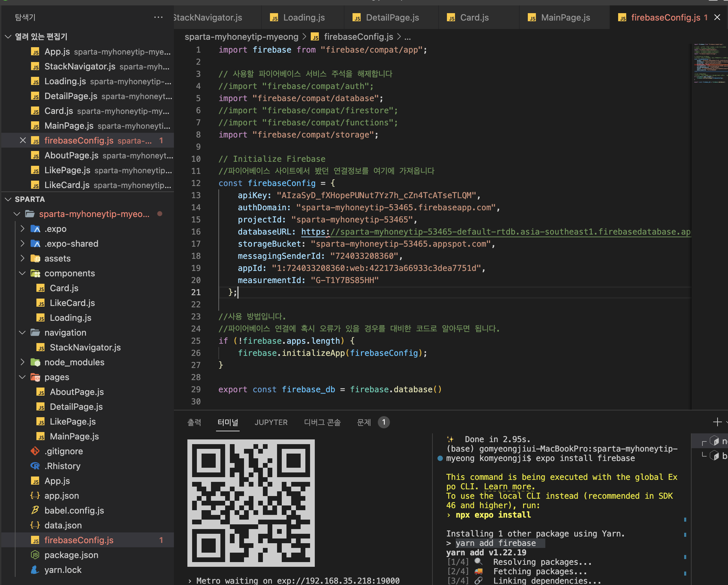Click the app.json braces icon
The width and height of the screenshot is (728, 585).
pos(35,496)
